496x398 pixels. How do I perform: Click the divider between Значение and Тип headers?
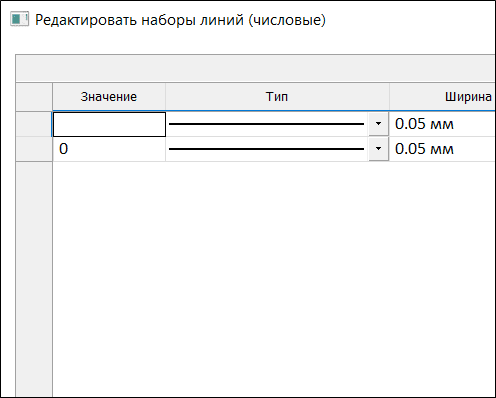[165, 97]
